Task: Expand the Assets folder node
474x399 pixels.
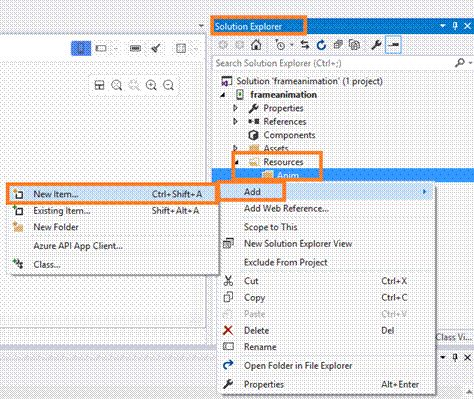Action: [235, 148]
